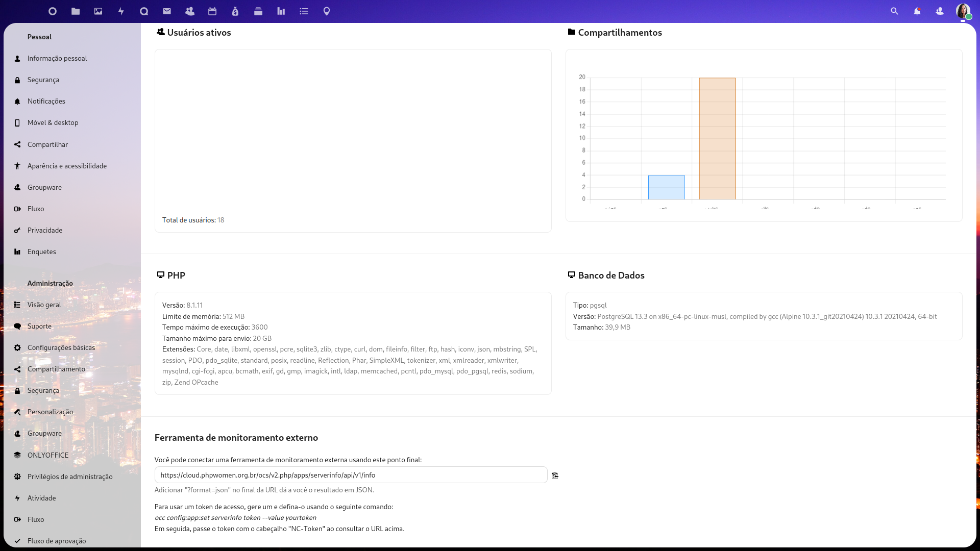The height and width of the screenshot is (551, 980).
Task: Open the Deck cards app icon
Action: point(258,11)
